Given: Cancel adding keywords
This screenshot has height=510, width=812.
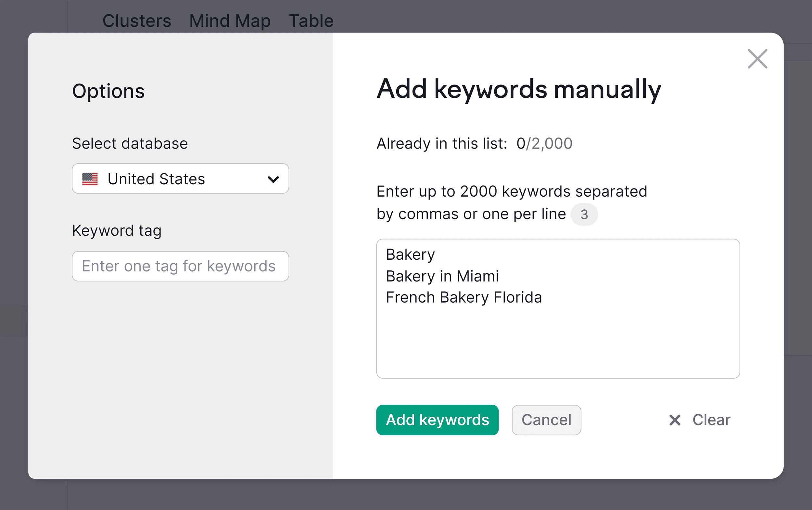Looking at the screenshot, I should pyautogui.click(x=546, y=420).
